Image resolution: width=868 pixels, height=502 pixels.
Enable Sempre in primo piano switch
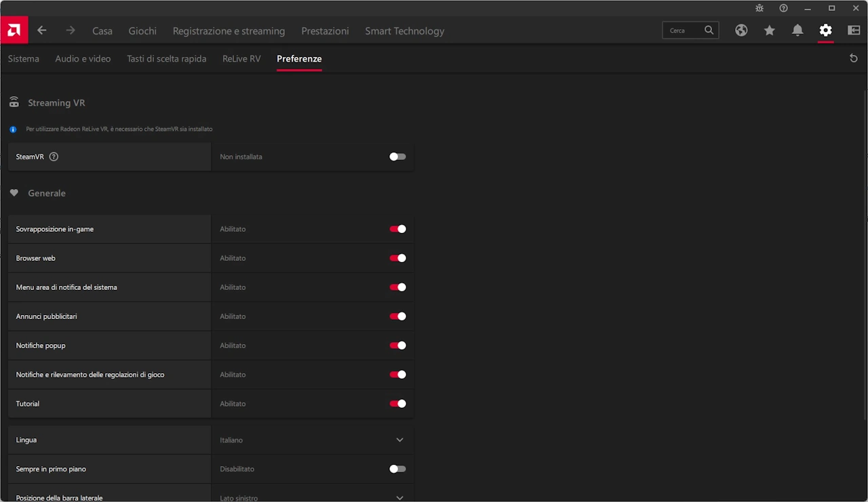tap(397, 469)
